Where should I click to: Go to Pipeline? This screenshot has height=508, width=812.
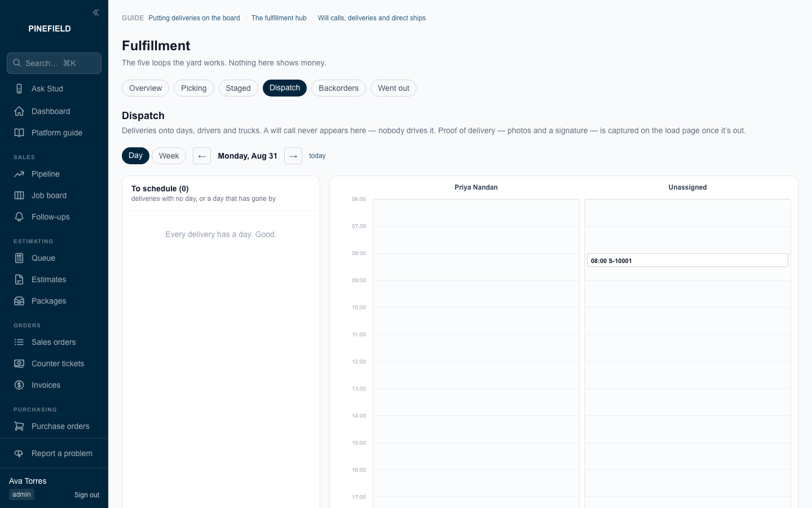(54, 174)
